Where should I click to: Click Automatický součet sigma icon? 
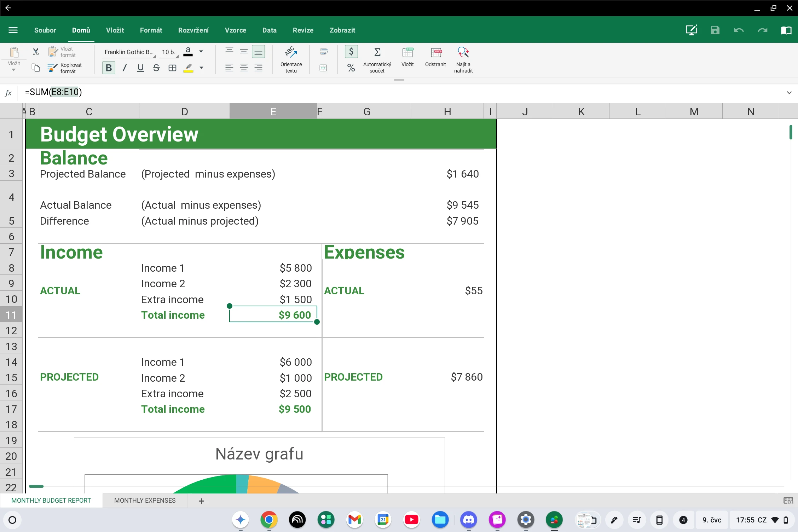pyautogui.click(x=377, y=52)
